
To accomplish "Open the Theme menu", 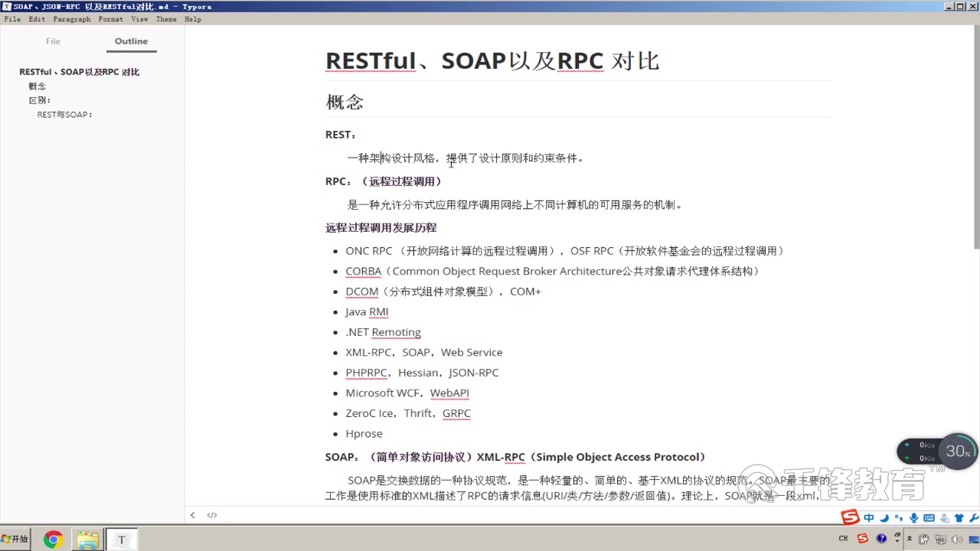I will click(166, 19).
